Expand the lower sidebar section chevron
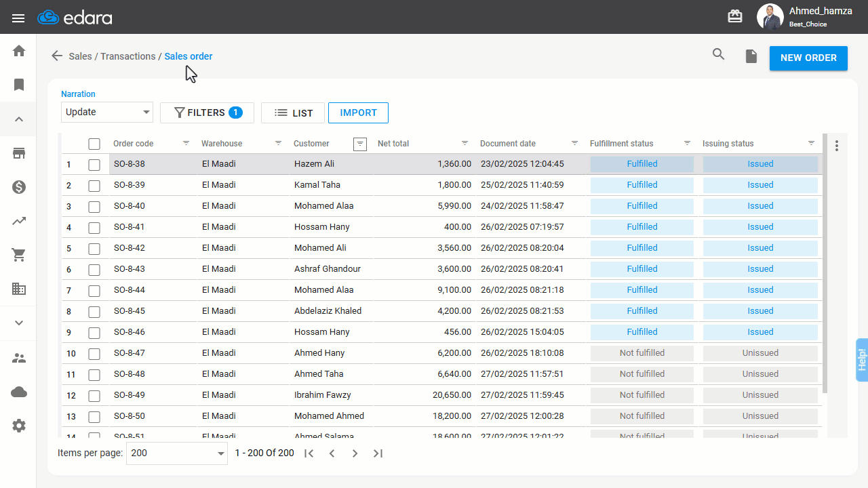Screen dimensions: 868x488 (19, 323)
